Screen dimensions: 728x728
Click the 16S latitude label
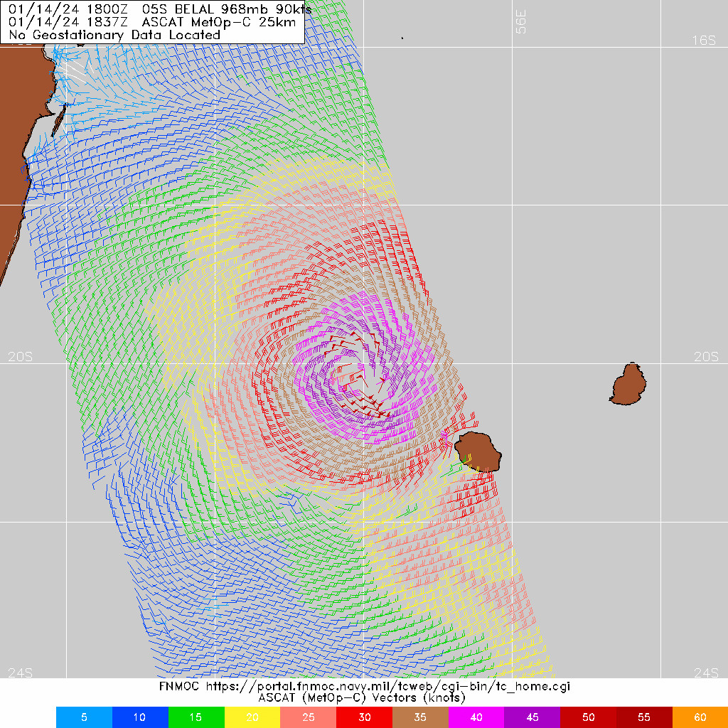(704, 41)
